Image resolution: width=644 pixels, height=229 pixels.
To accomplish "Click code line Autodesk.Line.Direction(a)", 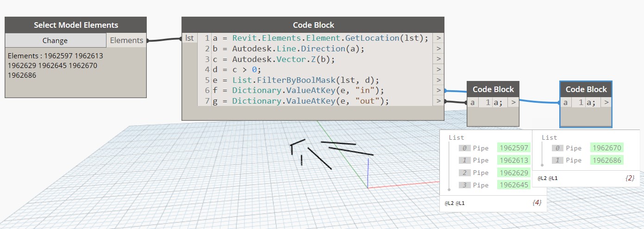I will [x=289, y=49].
